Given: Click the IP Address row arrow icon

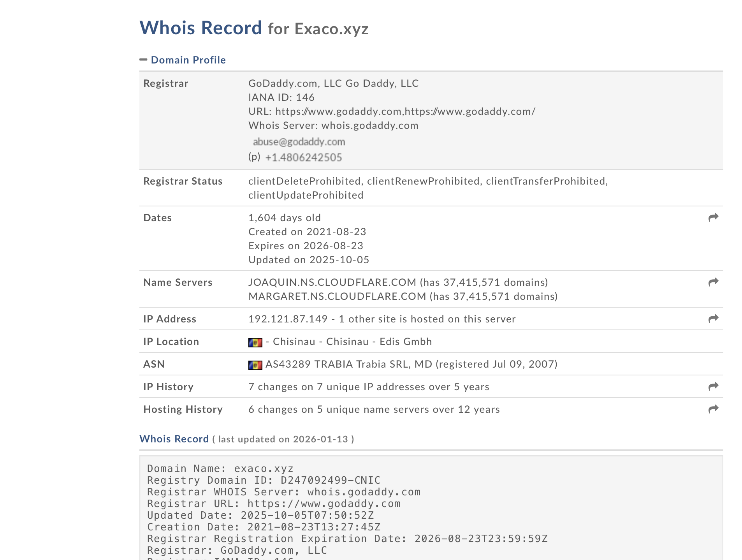Looking at the screenshot, I should point(713,319).
